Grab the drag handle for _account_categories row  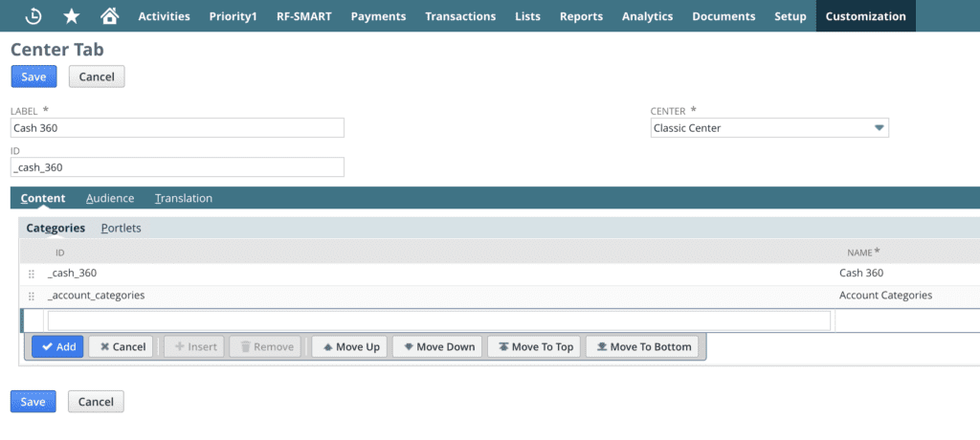coord(32,296)
